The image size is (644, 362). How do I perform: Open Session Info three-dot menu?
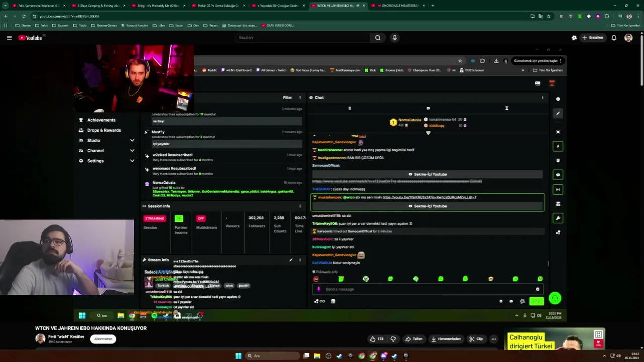(x=300, y=206)
